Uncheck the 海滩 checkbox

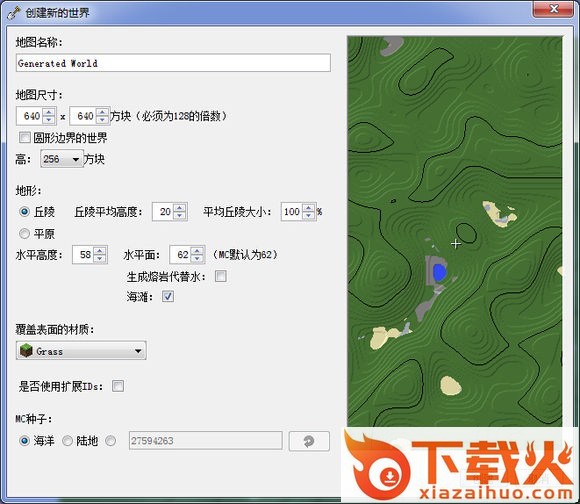coord(168,296)
